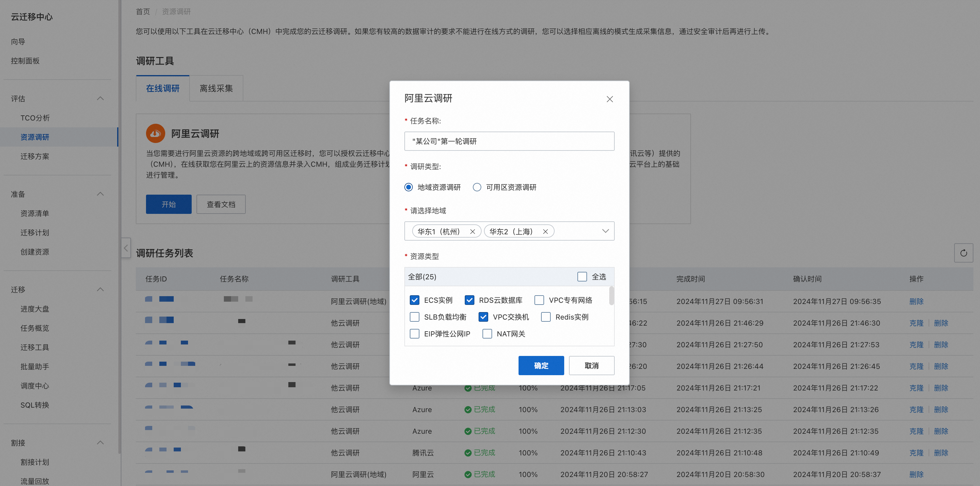
Task: Open 迁移工具 in the sidebar
Action: [35, 347]
